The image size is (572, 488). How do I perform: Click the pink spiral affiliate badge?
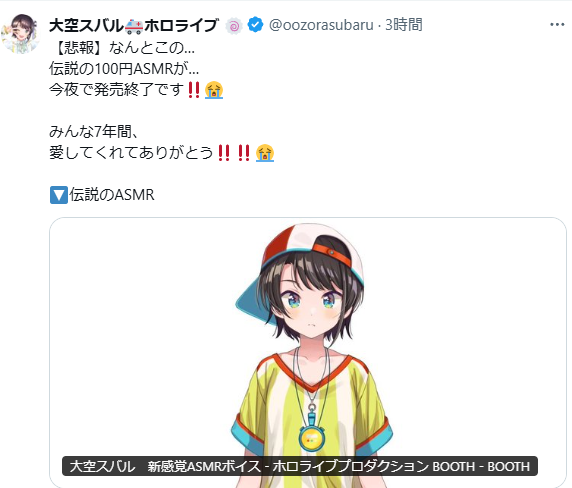click(234, 26)
